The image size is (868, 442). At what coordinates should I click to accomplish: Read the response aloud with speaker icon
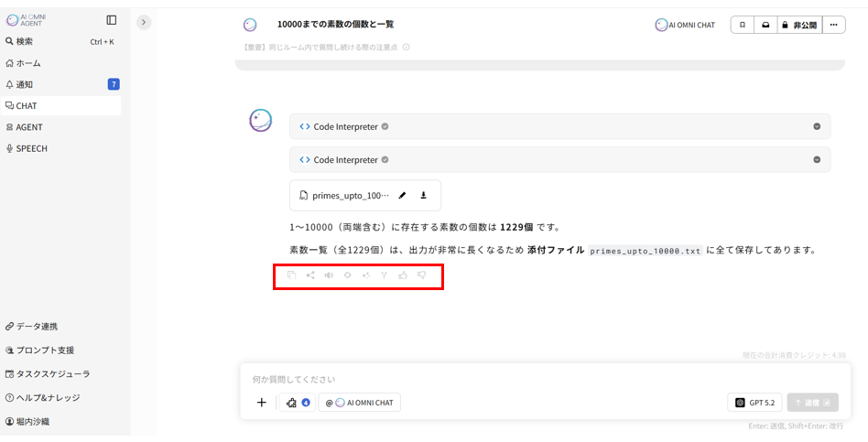(329, 275)
